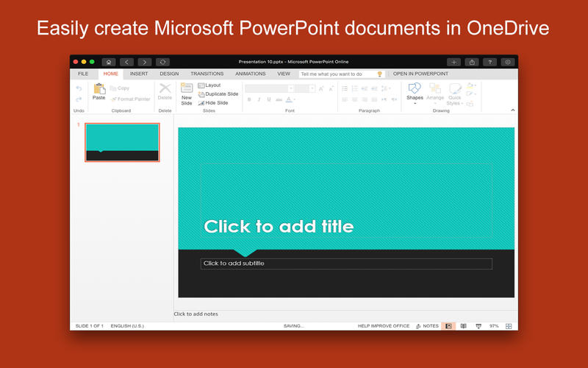Click the 'Click to add subtitle' placeholder
588x368 pixels.
tap(346, 263)
